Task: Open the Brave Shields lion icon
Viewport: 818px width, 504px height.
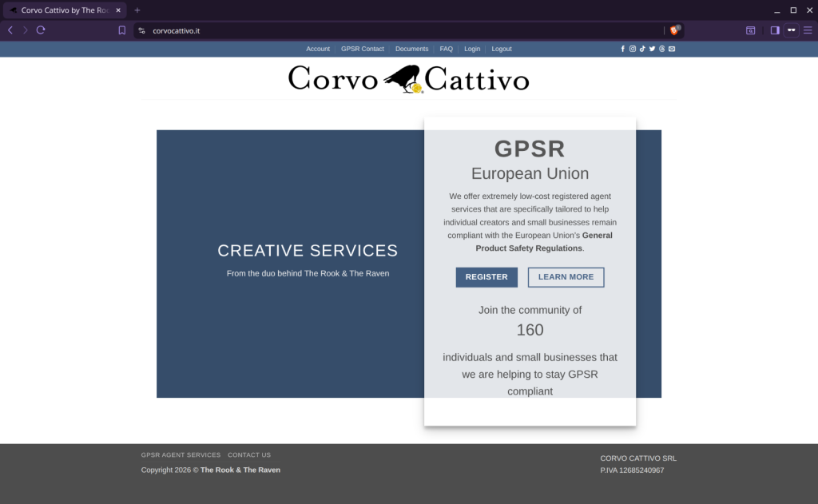Action: point(674,30)
